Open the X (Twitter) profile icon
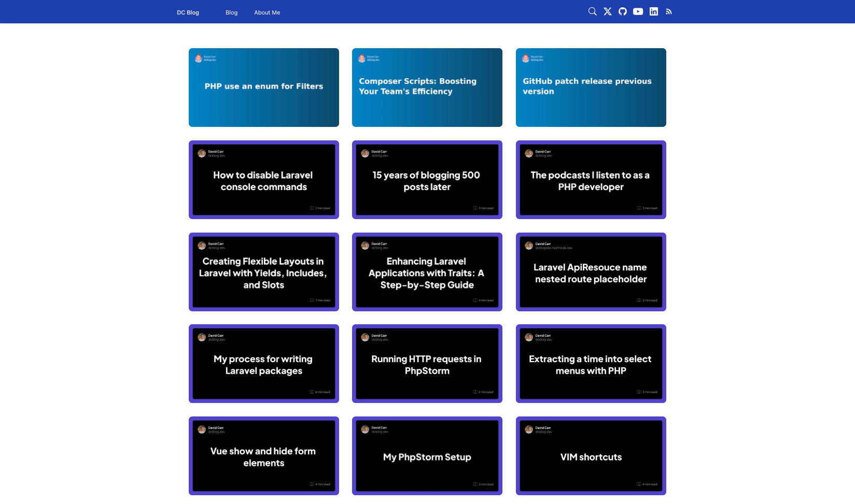The height and width of the screenshot is (504, 855). pos(608,11)
